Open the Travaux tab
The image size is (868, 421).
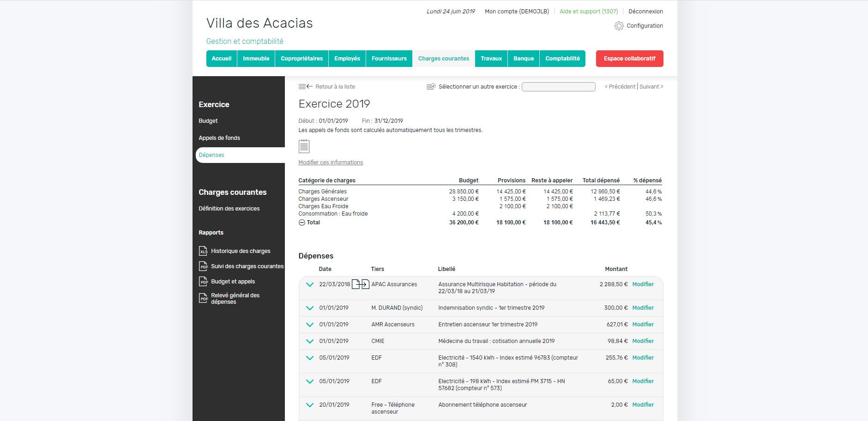tap(491, 59)
